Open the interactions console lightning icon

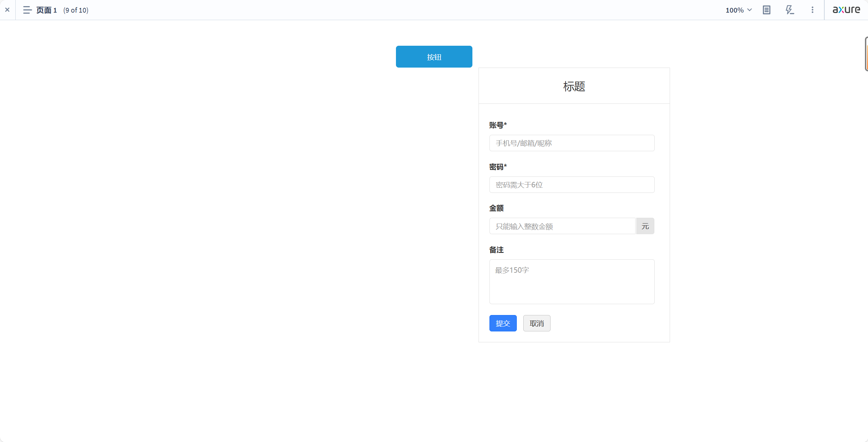tap(789, 10)
